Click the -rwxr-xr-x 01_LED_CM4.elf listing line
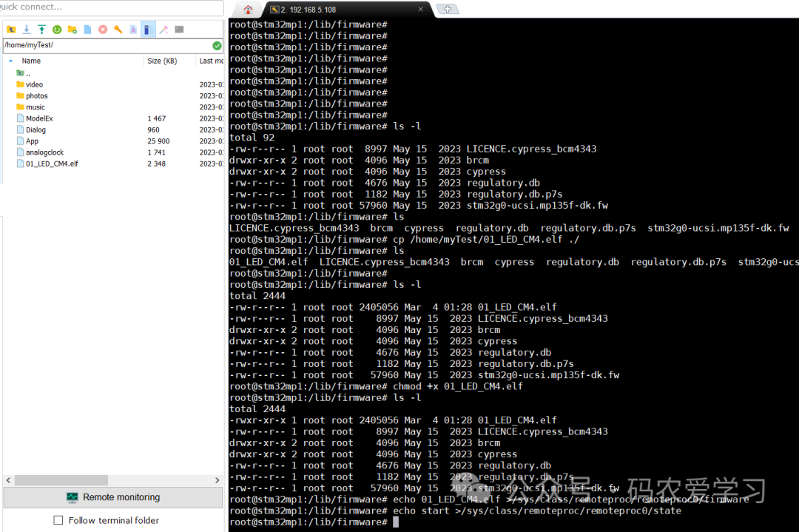 pos(393,420)
